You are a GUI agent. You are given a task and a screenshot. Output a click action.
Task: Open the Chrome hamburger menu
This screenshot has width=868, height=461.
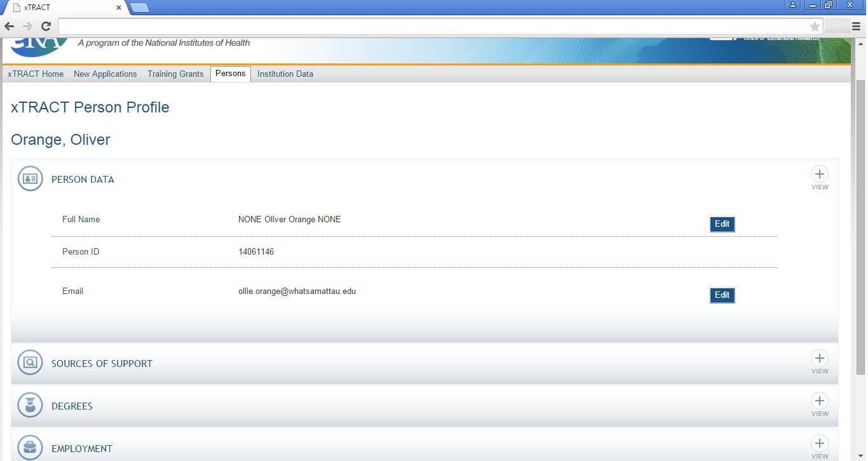[x=856, y=26]
